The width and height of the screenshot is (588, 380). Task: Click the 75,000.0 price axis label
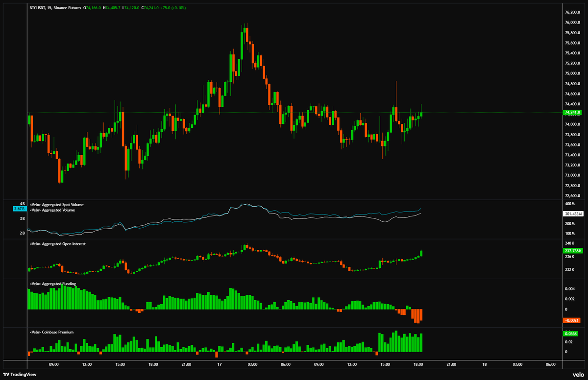tap(573, 73)
